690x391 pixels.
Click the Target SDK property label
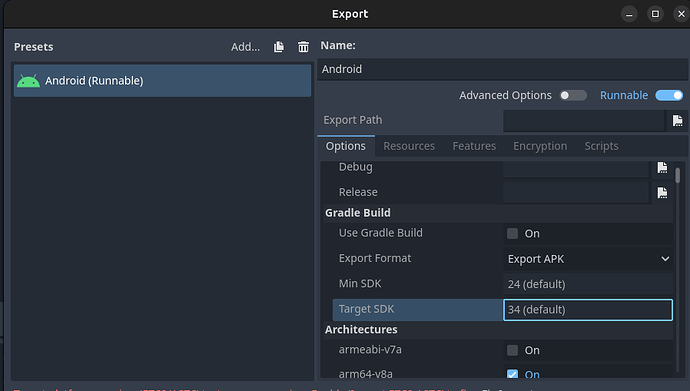tap(366, 309)
